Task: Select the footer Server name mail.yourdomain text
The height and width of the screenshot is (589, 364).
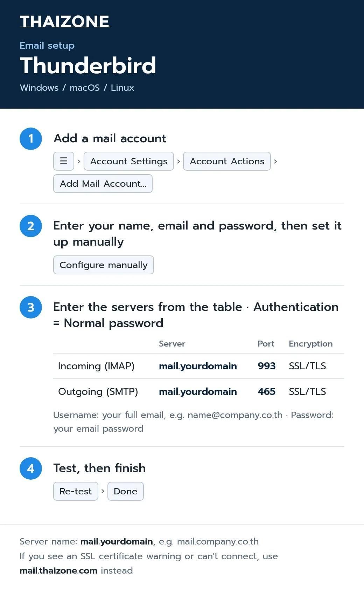Action: pos(117,542)
